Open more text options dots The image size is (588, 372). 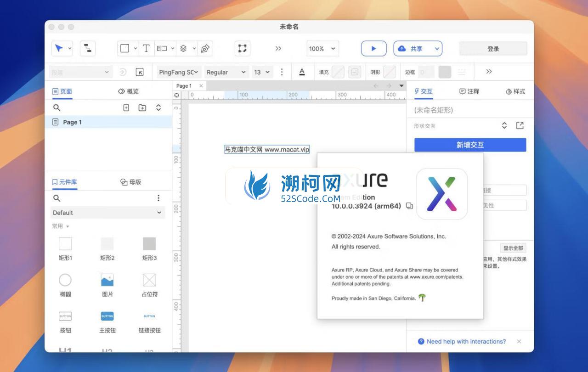click(x=282, y=72)
